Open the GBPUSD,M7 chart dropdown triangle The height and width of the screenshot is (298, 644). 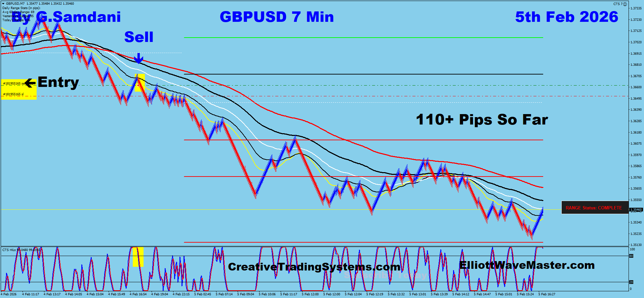click(3, 4)
